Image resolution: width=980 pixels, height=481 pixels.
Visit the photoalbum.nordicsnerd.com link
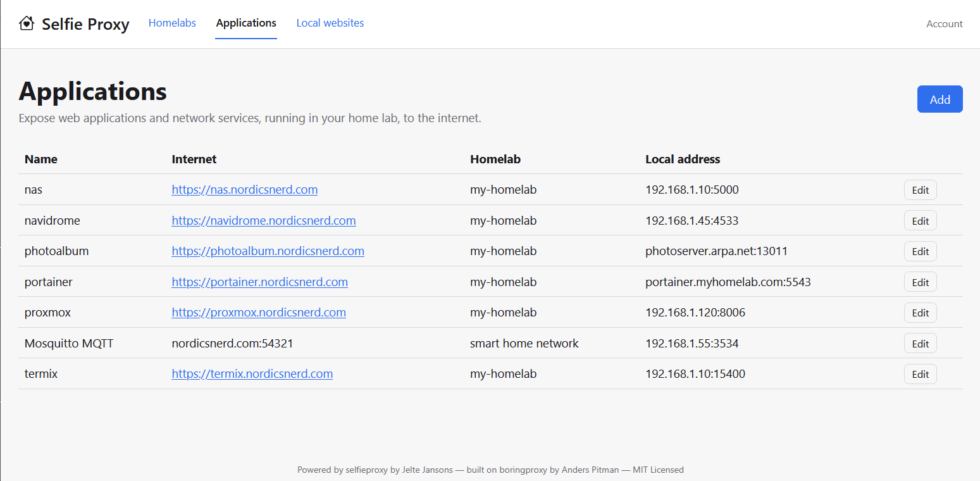point(268,251)
